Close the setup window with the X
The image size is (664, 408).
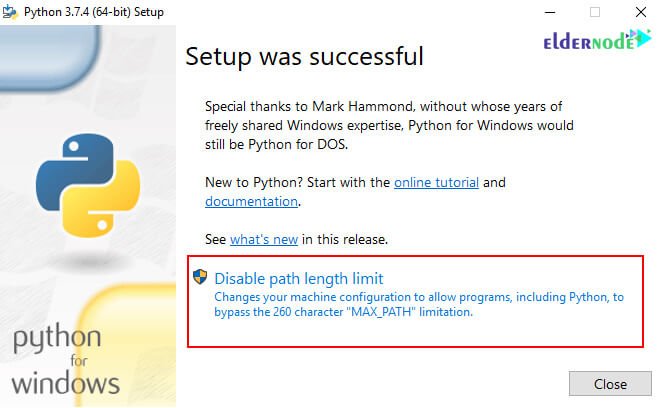(x=641, y=12)
